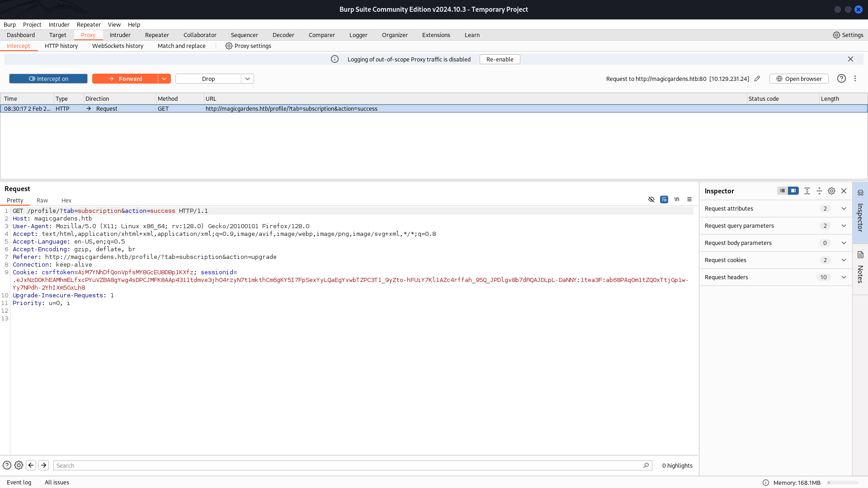The image size is (868, 488).
Task: Select the intercepted GET request row
Action: [434, 108]
